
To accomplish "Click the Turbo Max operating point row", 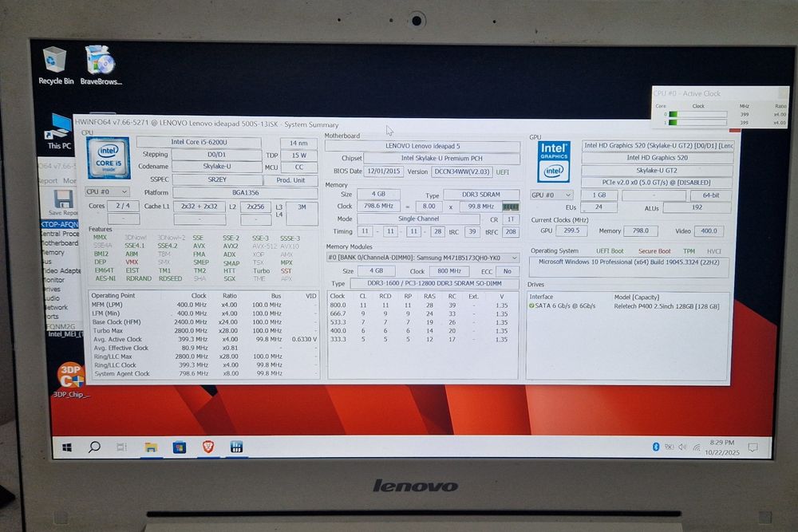I will point(203,330).
